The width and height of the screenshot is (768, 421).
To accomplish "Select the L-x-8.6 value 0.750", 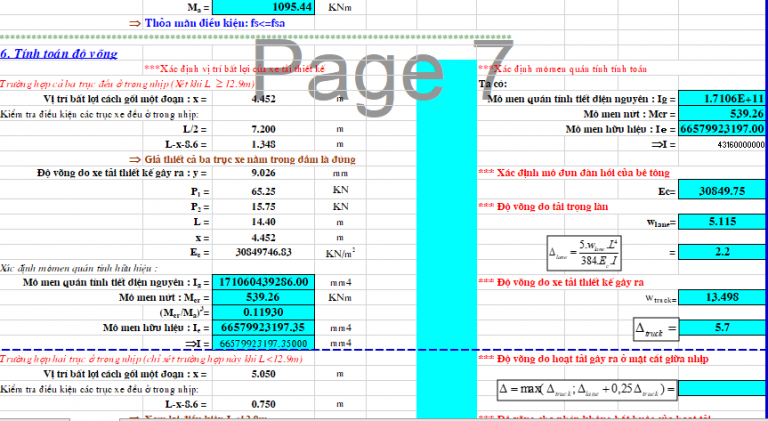I will click(x=264, y=404).
